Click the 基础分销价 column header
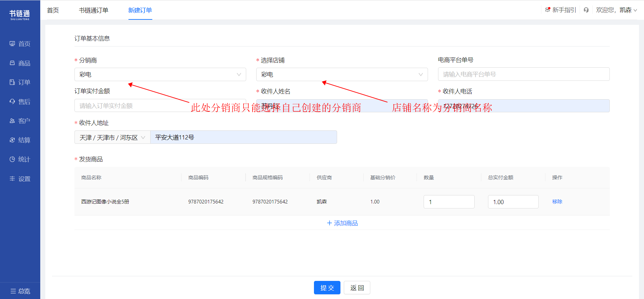Viewport: 644px width, 299px height. 383,177
